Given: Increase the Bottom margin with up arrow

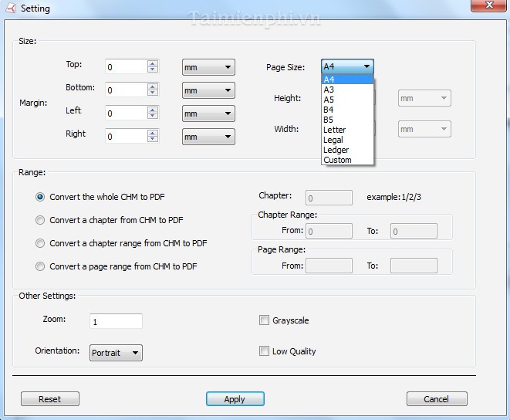Looking at the screenshot, I should coord(153,87).
